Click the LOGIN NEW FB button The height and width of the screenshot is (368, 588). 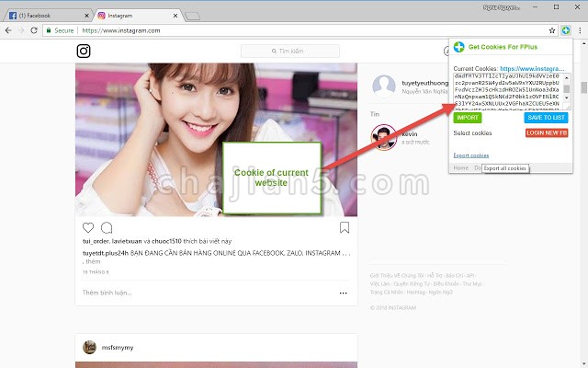(x=547, y=132)
